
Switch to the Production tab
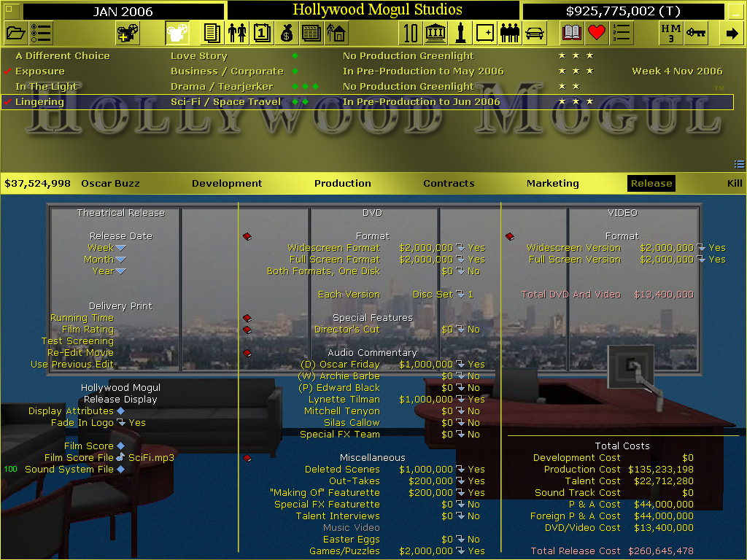pos(343,183)
